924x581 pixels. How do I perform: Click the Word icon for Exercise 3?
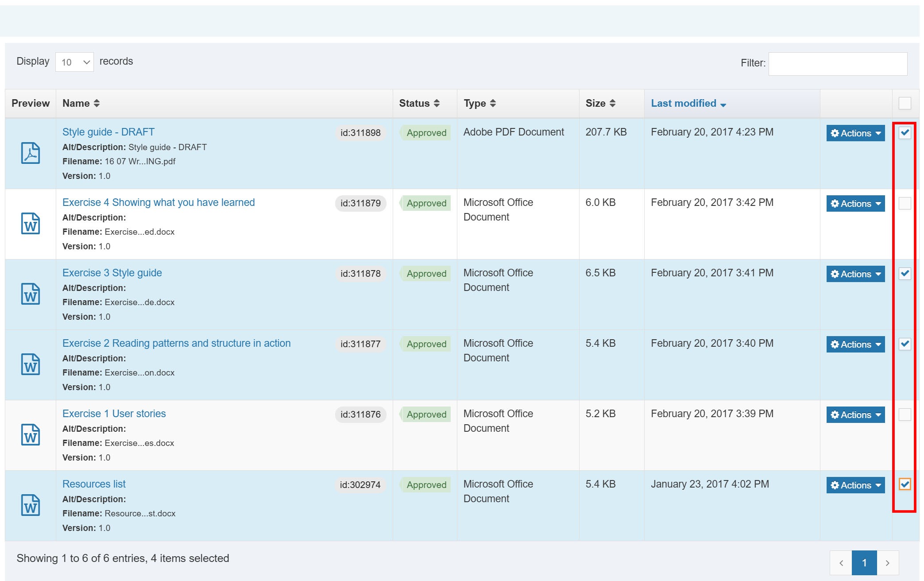click(31, 294)
